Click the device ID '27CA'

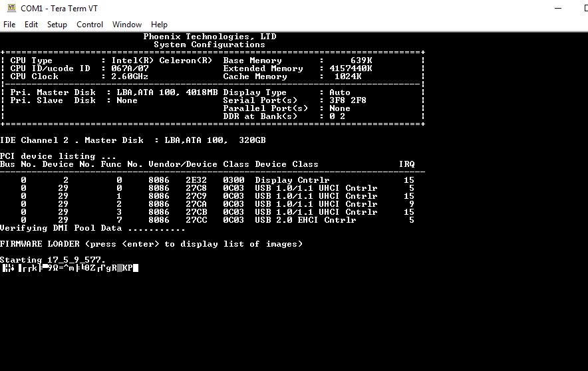click(196, 204)
